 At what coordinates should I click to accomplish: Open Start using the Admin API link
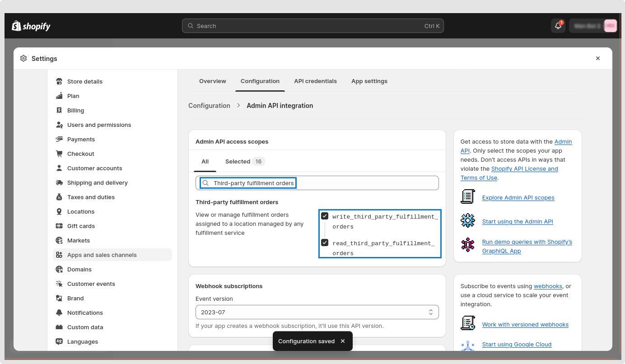point(518,222)
